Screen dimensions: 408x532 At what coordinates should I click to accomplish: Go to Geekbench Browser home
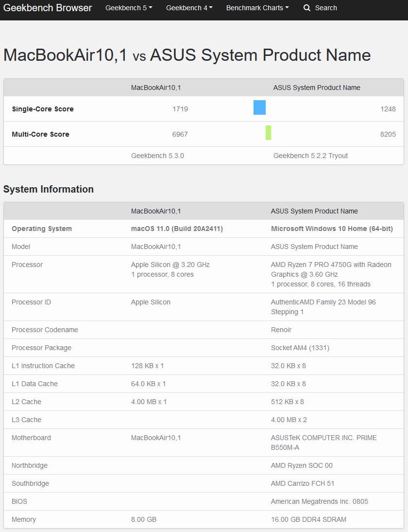(x=48, y=8)
